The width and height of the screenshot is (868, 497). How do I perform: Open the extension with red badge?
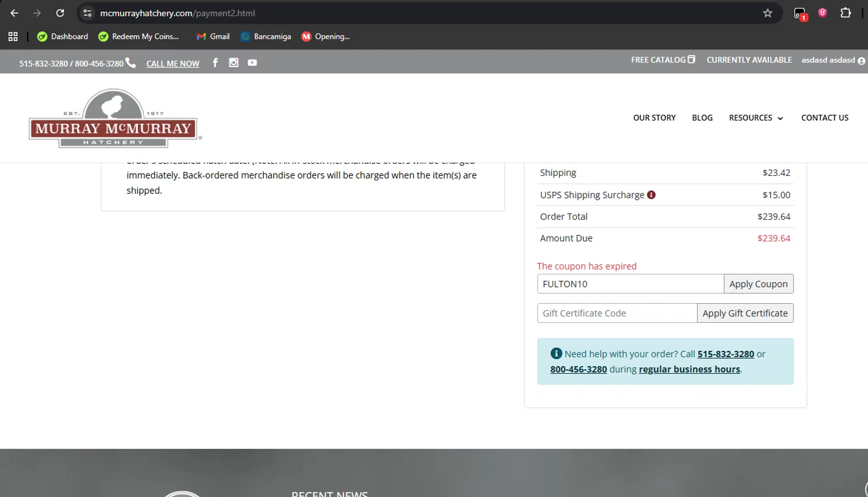pyautogui.click(x=800, y=13)
